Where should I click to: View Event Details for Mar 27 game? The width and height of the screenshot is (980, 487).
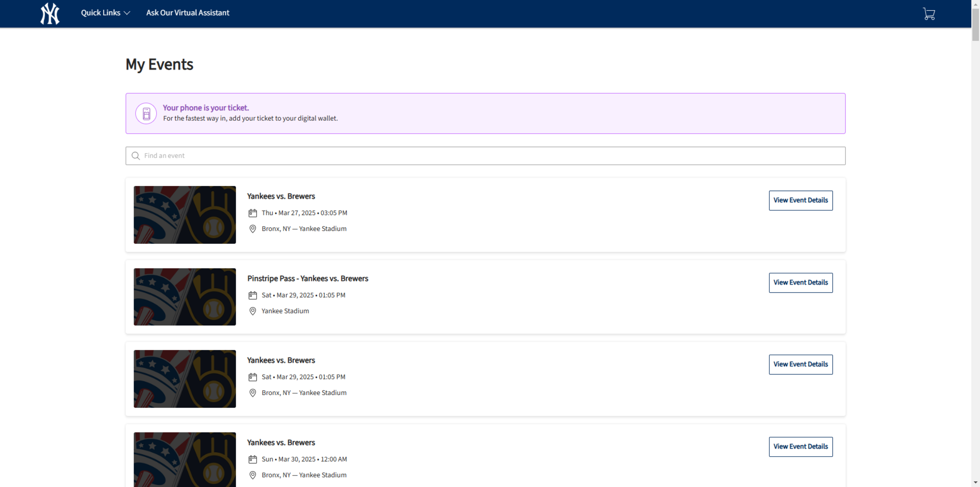coord(800,200)
